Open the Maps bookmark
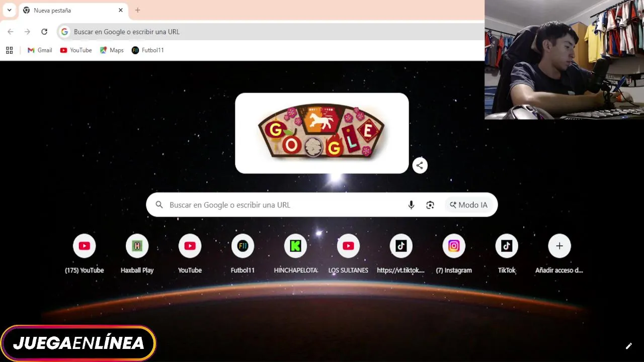644x362 pixels. (112, 50)
